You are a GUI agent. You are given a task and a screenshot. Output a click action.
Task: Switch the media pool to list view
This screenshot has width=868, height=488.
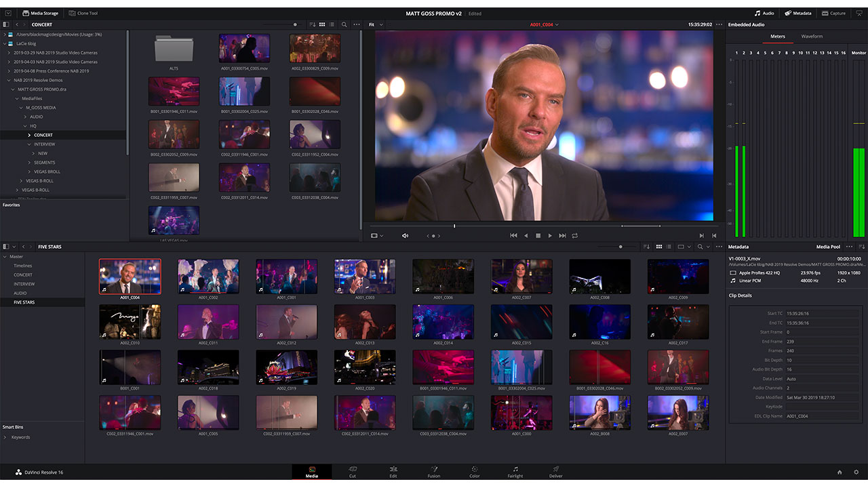click(670, 247)
